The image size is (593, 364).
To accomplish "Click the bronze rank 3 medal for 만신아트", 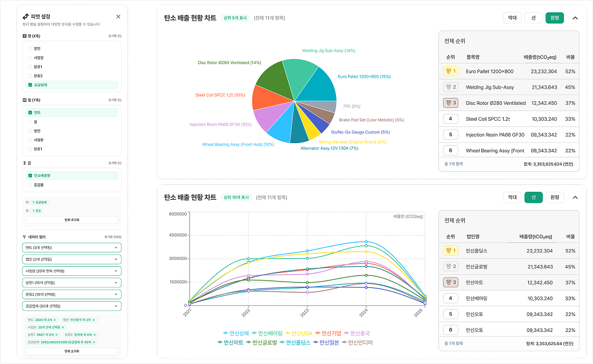I will coord(450,282).
